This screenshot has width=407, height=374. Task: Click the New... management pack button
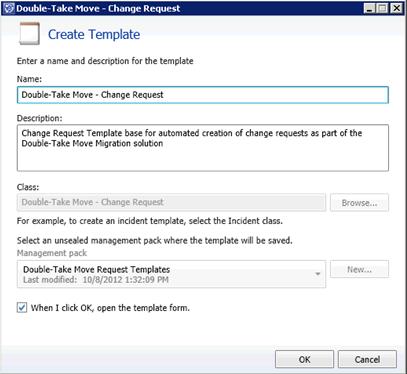[359, 269]
